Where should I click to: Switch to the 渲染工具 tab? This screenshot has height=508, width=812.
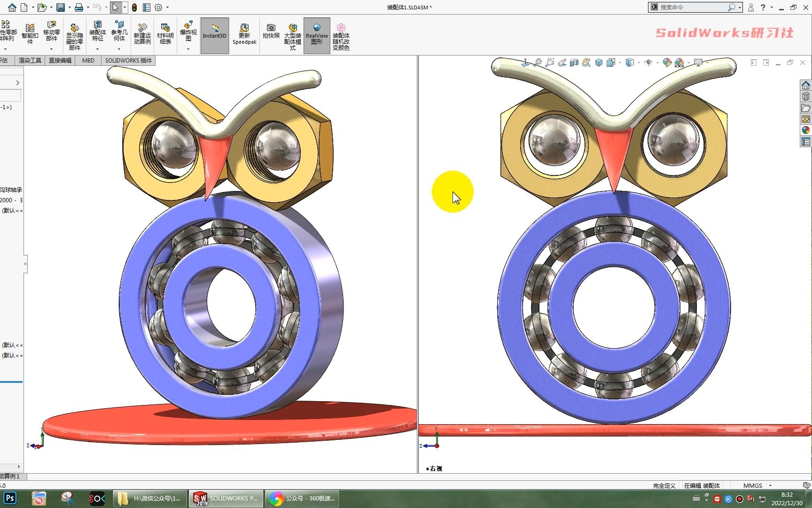30,60
